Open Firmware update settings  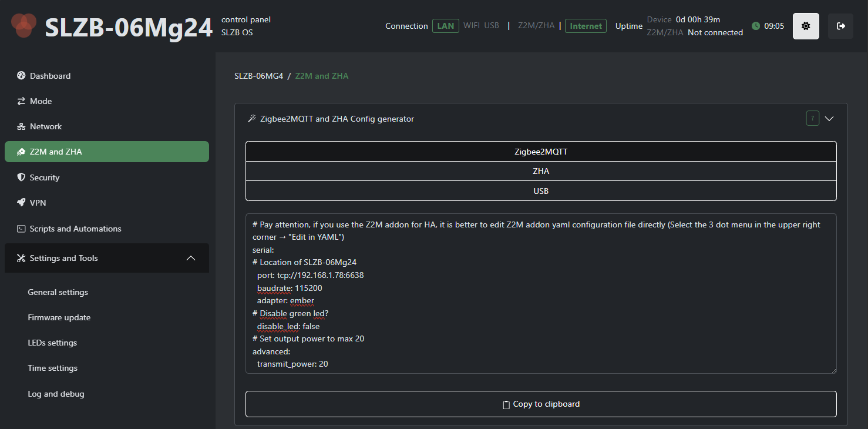(59, 317)
